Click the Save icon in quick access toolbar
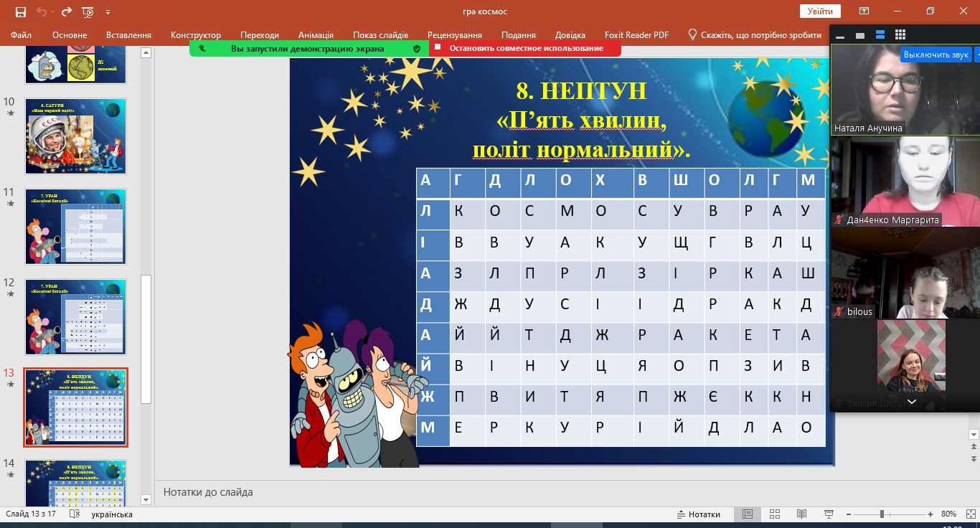The height and width of the screenshot is (528, 980). [21, 11]
